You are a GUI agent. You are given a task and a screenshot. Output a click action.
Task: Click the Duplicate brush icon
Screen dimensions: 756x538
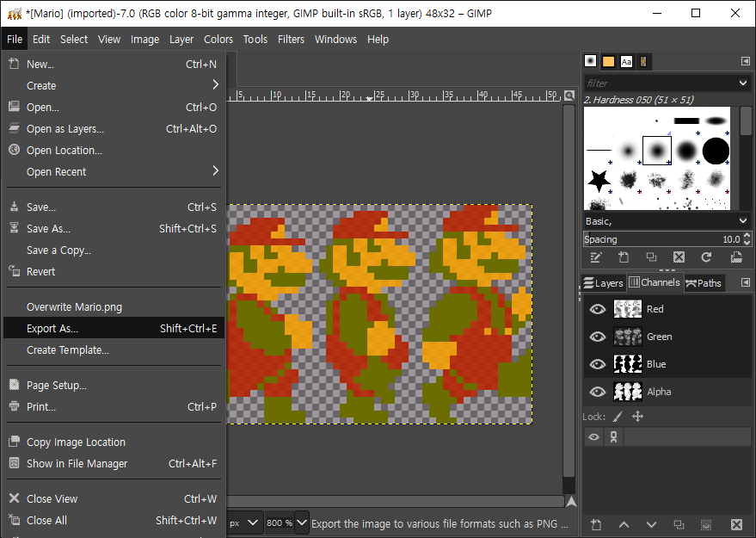651,257
